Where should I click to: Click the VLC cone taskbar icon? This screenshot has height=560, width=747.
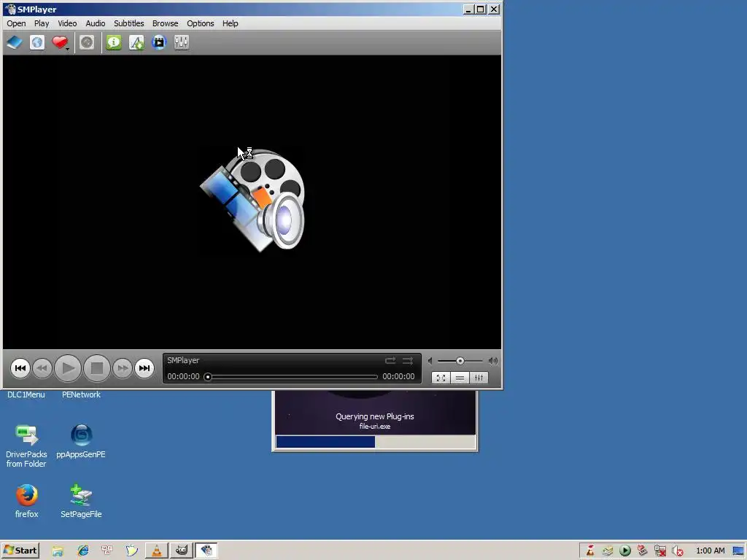pos(156,551)
